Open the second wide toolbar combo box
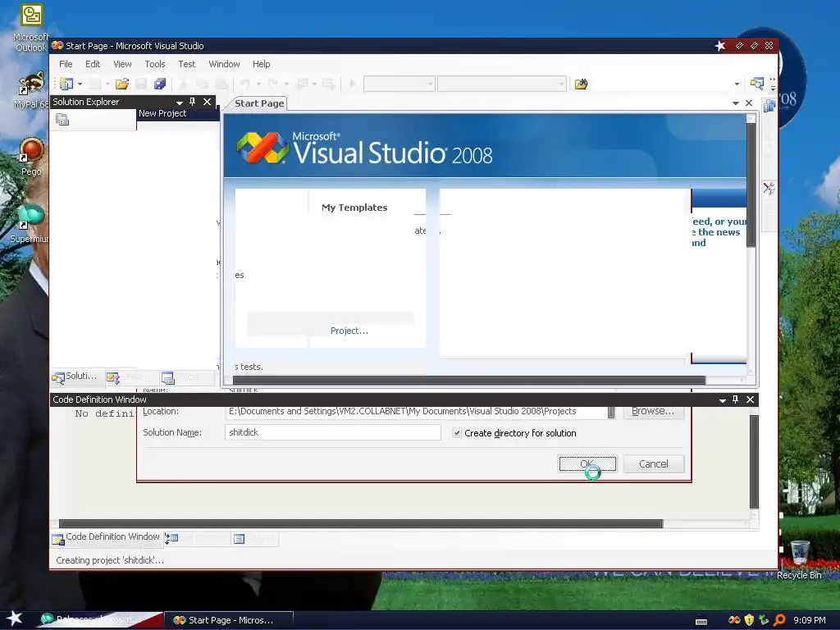 [x=502, y=84]
